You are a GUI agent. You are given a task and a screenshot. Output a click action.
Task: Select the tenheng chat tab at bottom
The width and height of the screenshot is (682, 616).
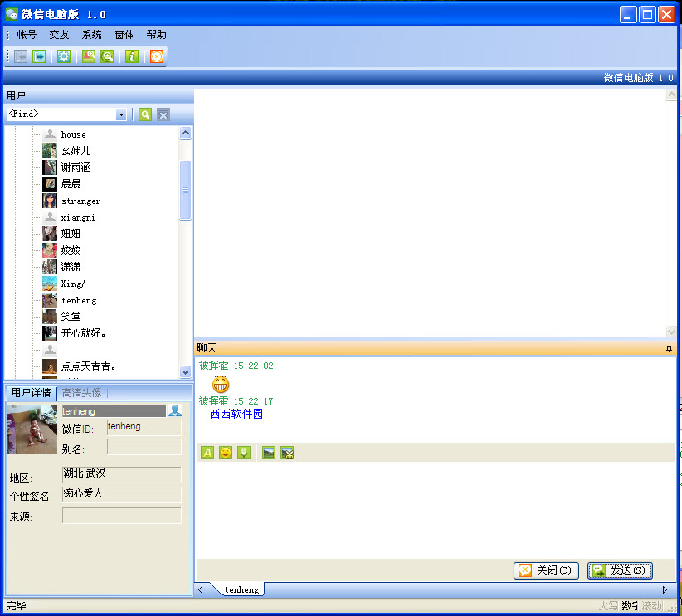click(x=241, y=589)
